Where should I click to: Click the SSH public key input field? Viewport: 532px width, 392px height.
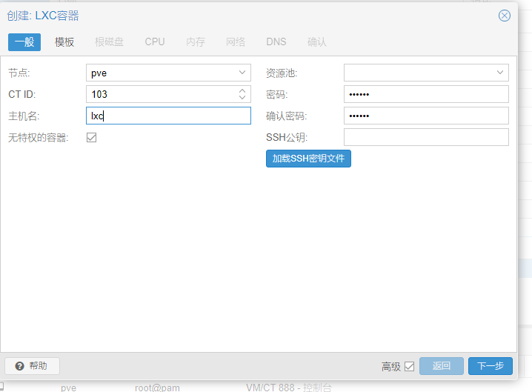click(426, 137)
